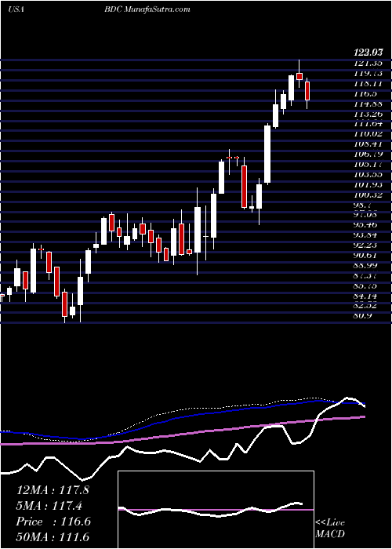Select the 121.35 price axis label
The image size is (392, 549).
click(368, 63)
